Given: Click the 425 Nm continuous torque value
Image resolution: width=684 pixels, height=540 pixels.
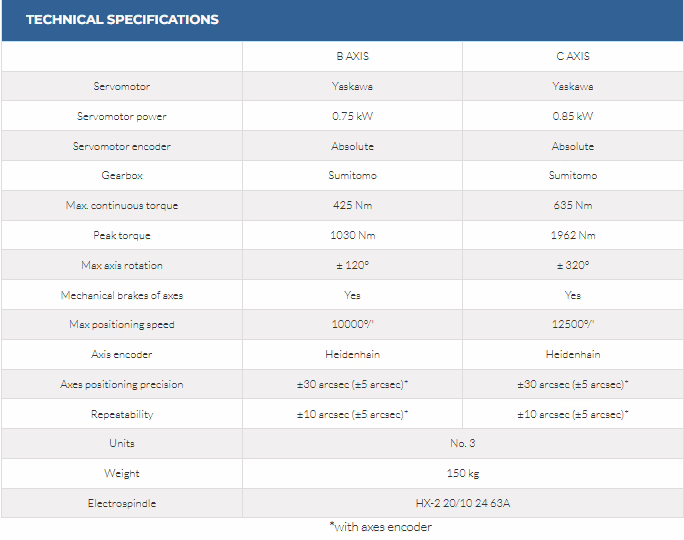Looking at the screenshot, I should tap(352, 206).
